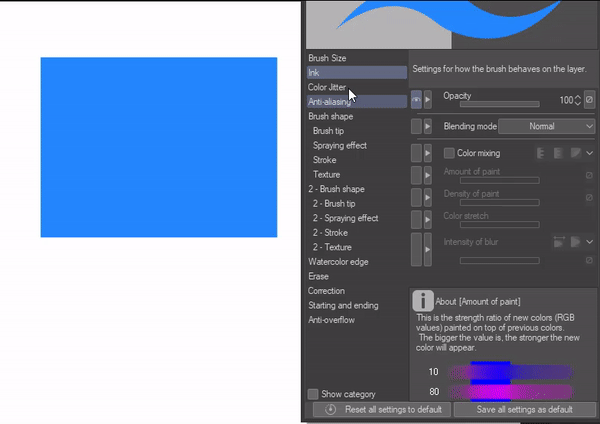The image size is (600, 424).
Task: Expand the arrow next to Opacity
Action: [427, 100]
